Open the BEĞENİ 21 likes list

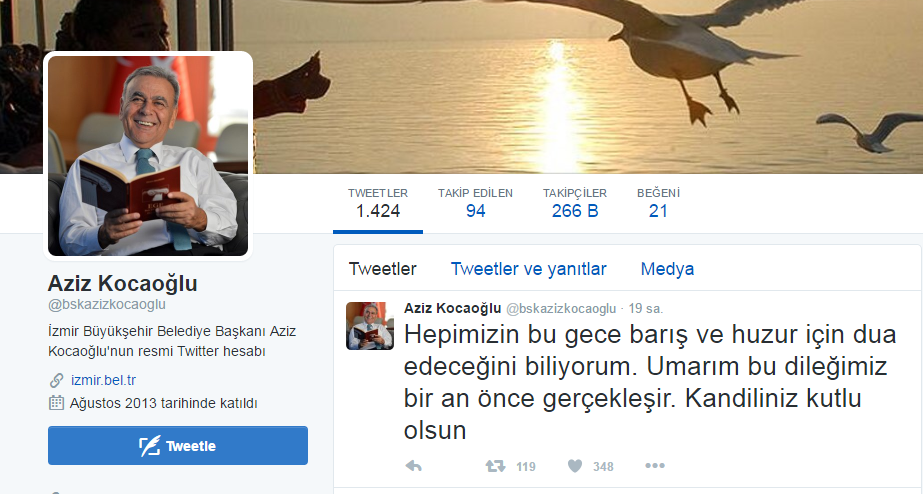658,204
